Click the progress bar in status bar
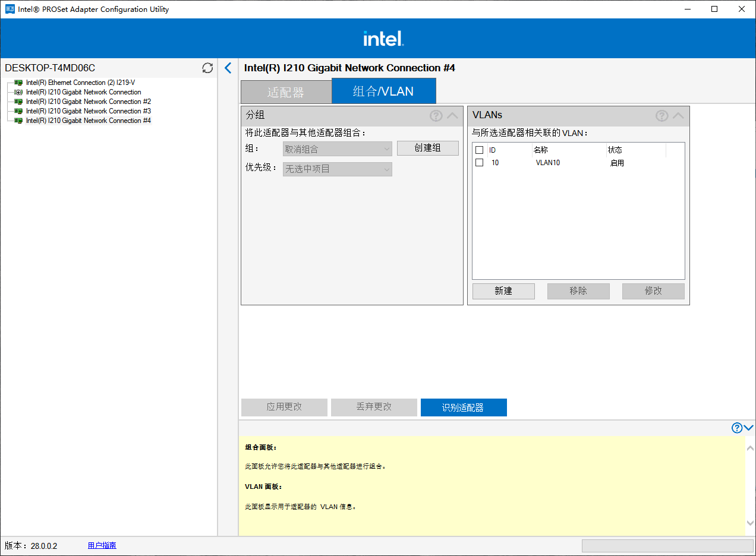 667,545
